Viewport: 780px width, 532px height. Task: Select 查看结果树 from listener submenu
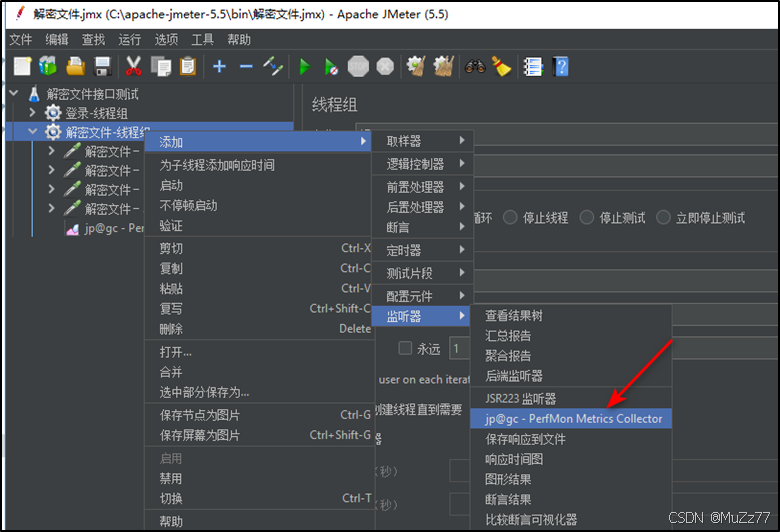click(x=514, y=316)
